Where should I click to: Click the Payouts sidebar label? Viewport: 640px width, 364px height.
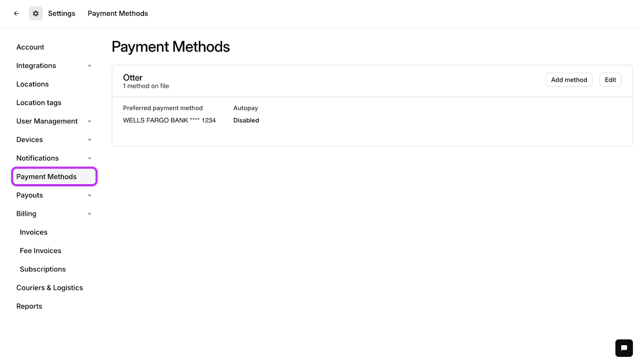click(30, 195)
